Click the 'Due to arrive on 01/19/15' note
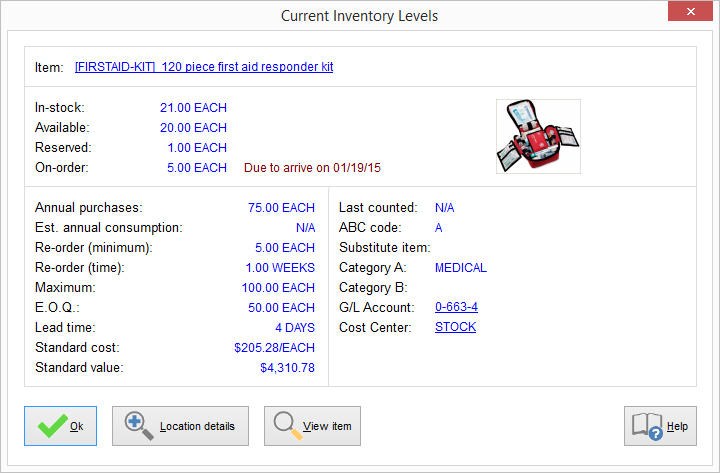 [312, 168]
